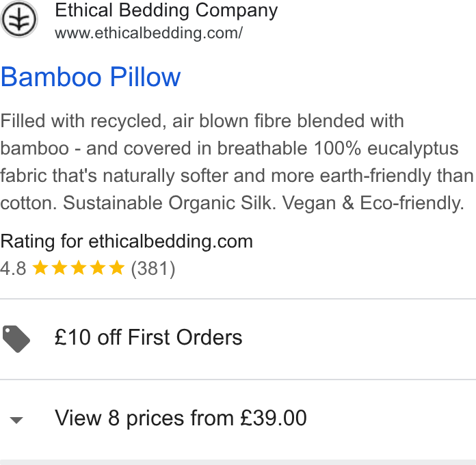
Task: Open the Bamboo Pillow title link
Action: (x=90, y=77)
